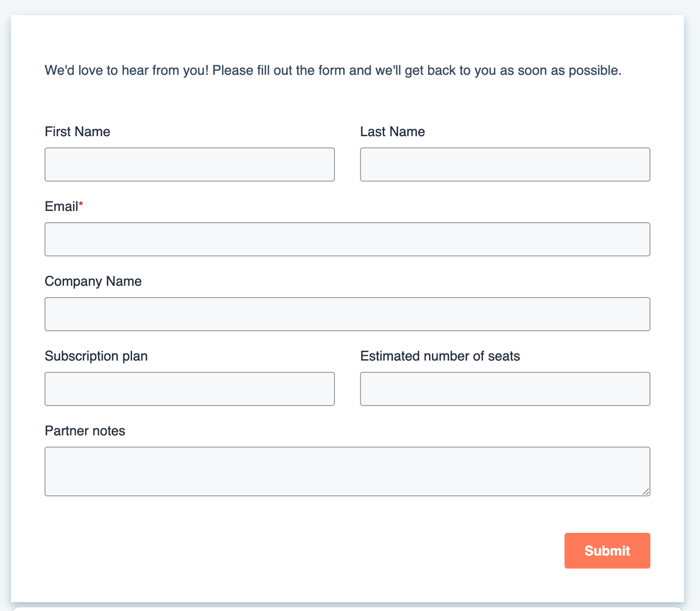Viewport: 700px width, 611px height.
Task: Click inside the Partner notes text area
Action: [348, 471]
